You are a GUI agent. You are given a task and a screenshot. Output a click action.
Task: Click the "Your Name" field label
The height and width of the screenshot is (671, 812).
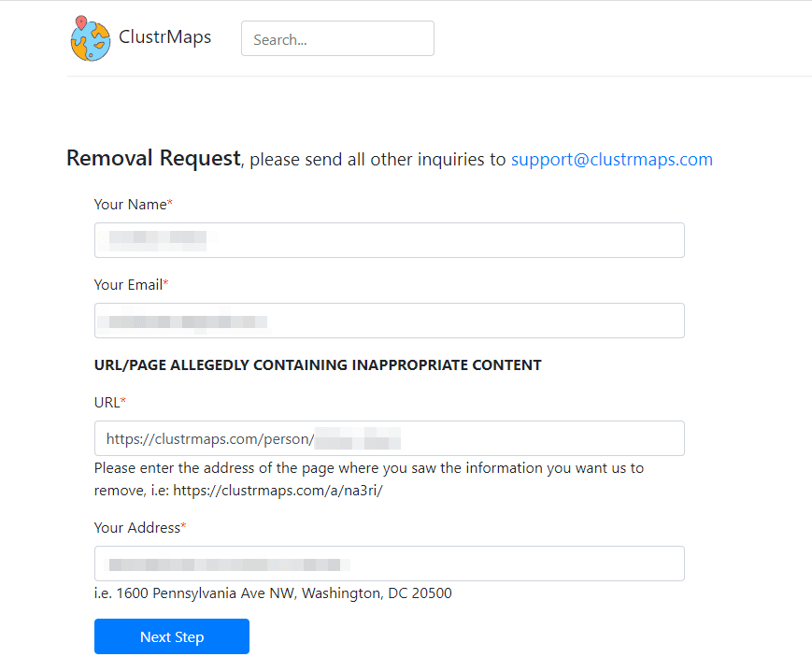click(x=130, y=205)
